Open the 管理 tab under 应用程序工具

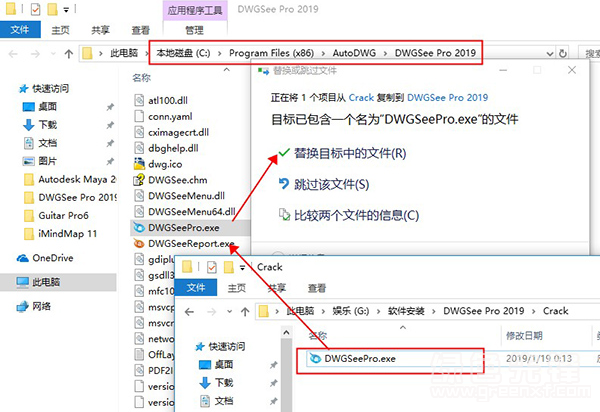point(195,30)
